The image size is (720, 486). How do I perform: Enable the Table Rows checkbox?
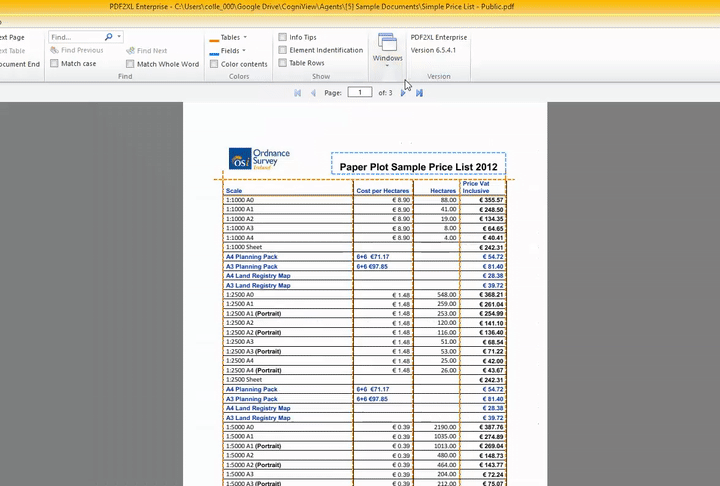283,63
